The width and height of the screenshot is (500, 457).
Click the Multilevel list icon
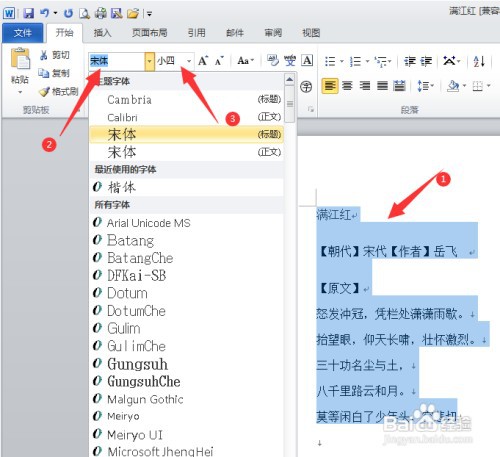pos(380,61)
